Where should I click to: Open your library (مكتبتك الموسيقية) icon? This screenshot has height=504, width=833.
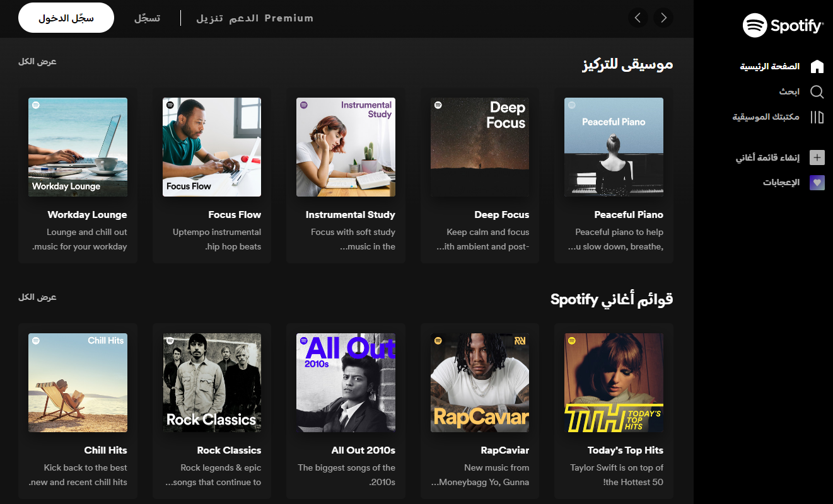click(817, 117)
